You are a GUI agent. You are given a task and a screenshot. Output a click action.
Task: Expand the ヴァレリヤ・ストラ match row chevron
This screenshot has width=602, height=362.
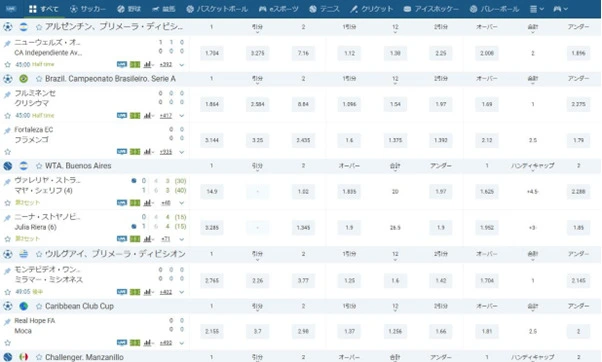[182, 203]
